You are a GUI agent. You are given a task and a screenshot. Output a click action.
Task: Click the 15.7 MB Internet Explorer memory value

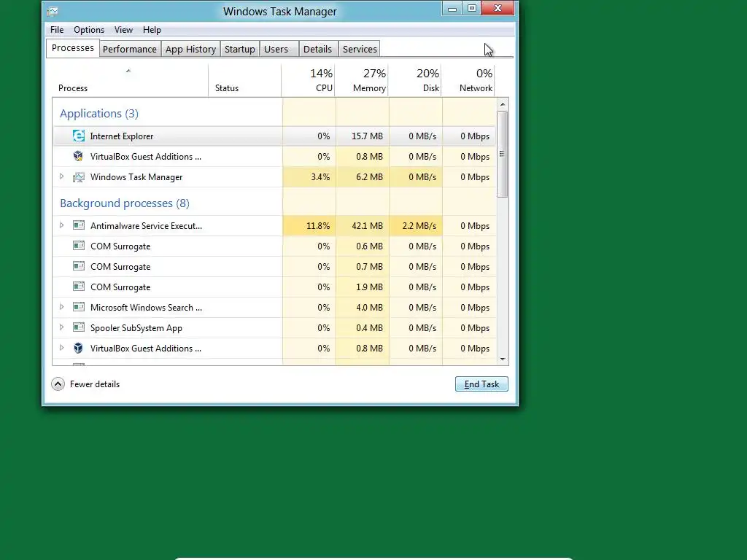tap(368, 136)
